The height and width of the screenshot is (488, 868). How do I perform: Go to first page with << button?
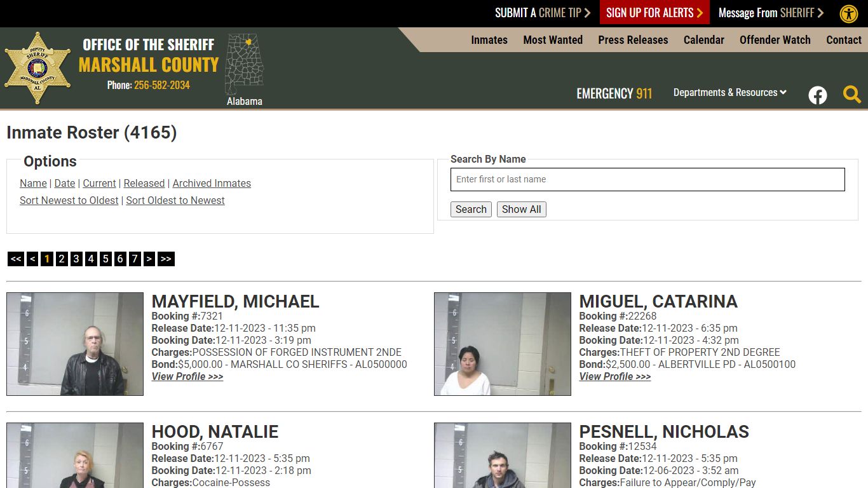coord(16,259)
